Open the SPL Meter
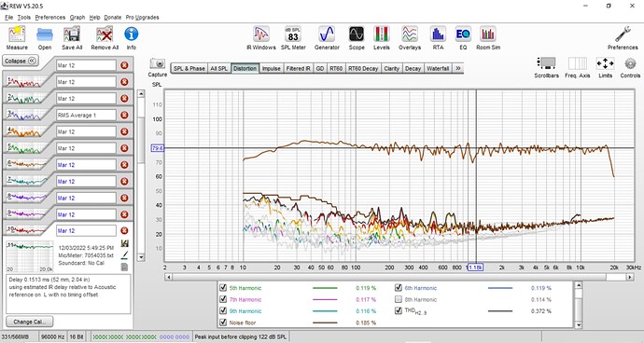Screen dimensions: 644x343 [293, 34]
